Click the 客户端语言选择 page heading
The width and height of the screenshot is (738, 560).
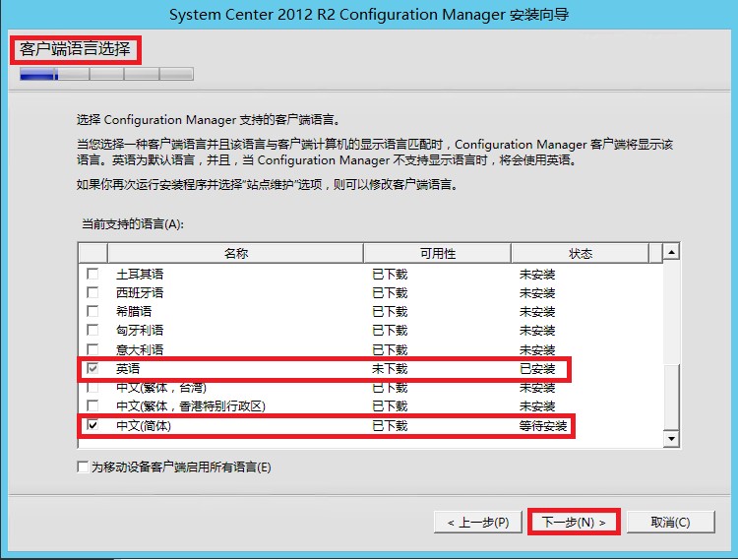coord(76,49)
